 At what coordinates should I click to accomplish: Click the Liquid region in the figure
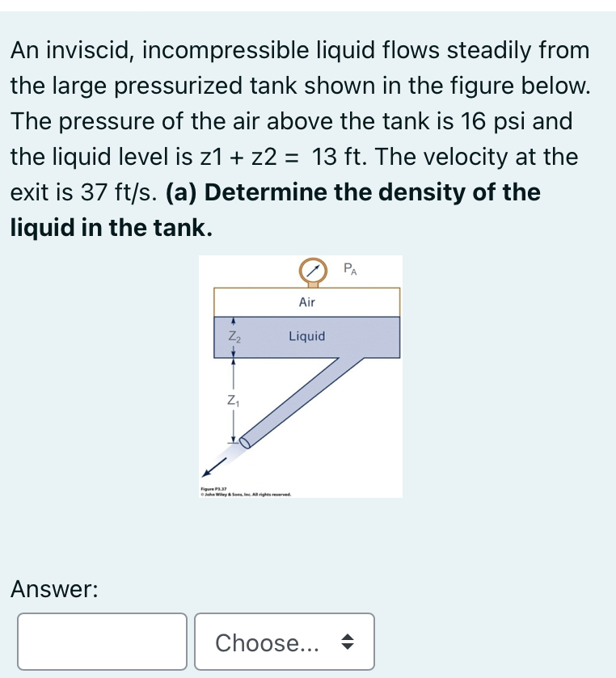tap(307, 336)
